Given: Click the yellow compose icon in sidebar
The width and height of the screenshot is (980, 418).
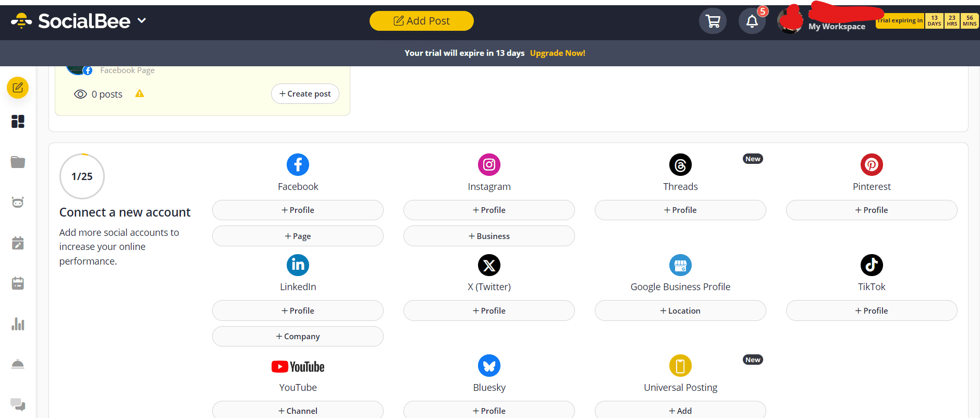Looking at the screenshot, I should tap(18, 88).
